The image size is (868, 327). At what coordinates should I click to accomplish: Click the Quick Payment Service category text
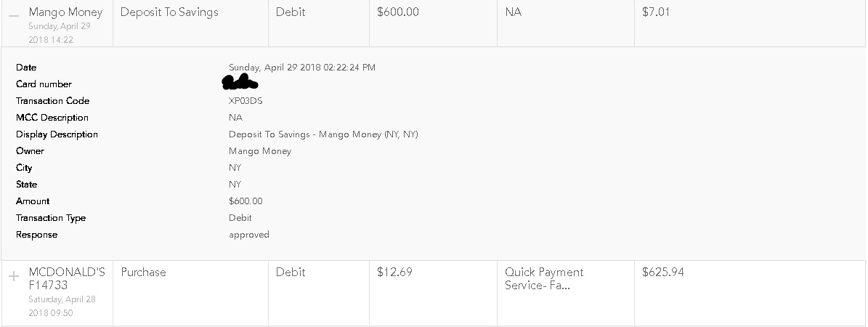pyautogui.click(x=544, y=279)
